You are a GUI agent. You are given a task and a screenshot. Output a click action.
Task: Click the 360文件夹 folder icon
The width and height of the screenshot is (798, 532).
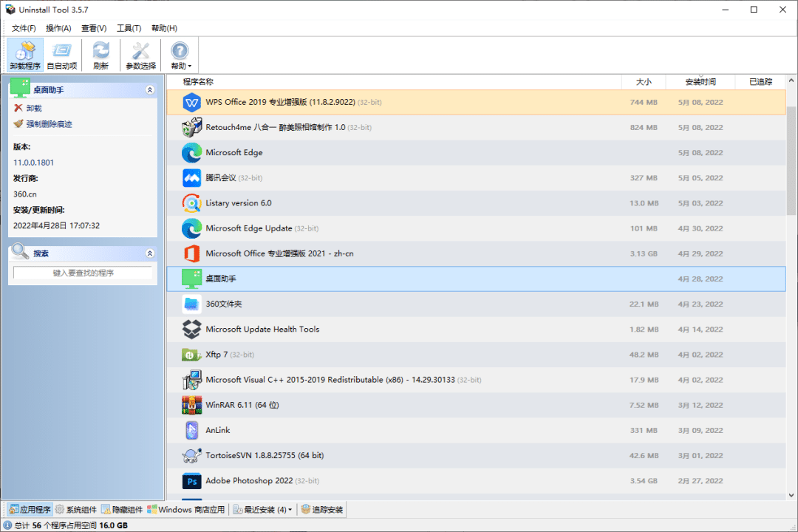tap(191, 304)
